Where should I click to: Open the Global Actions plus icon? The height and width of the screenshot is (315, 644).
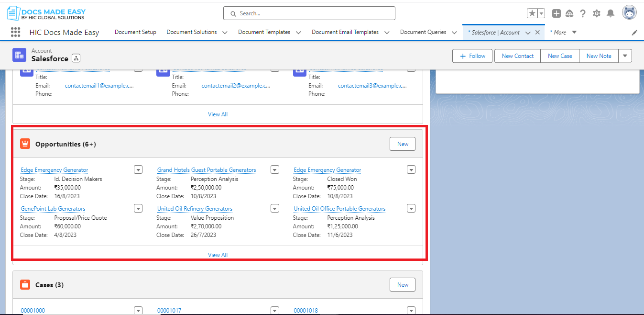(x=557, y=13)
